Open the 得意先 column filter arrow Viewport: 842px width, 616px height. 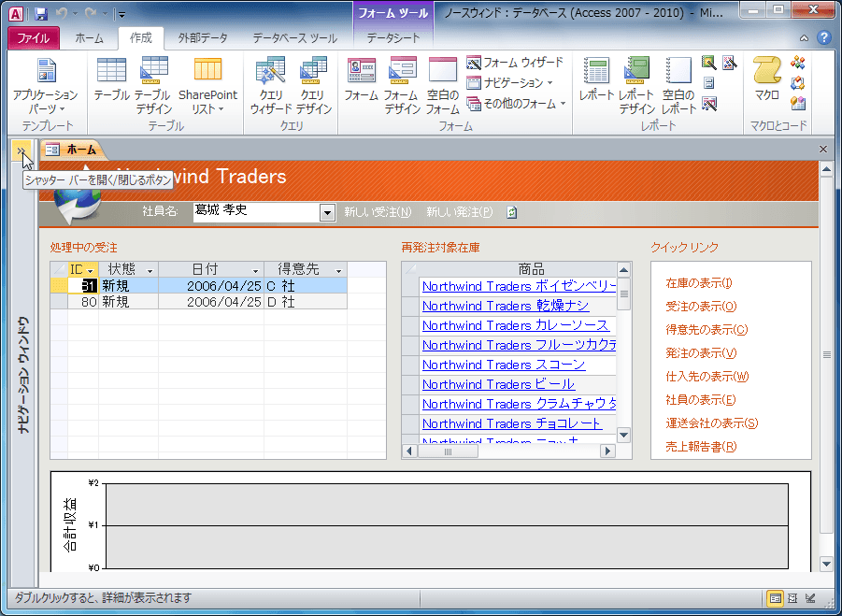tap(339, 271)
